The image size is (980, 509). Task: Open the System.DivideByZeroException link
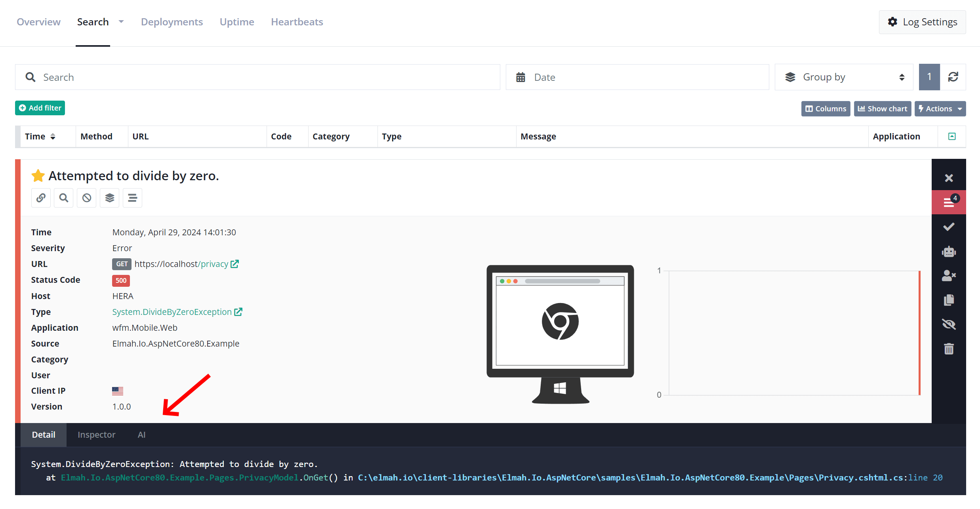[x=172, y=312]
